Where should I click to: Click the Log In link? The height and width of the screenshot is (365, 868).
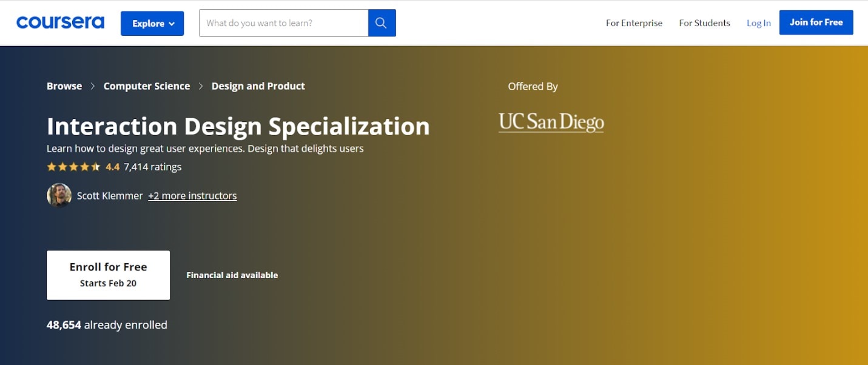(x=758, y=23)
